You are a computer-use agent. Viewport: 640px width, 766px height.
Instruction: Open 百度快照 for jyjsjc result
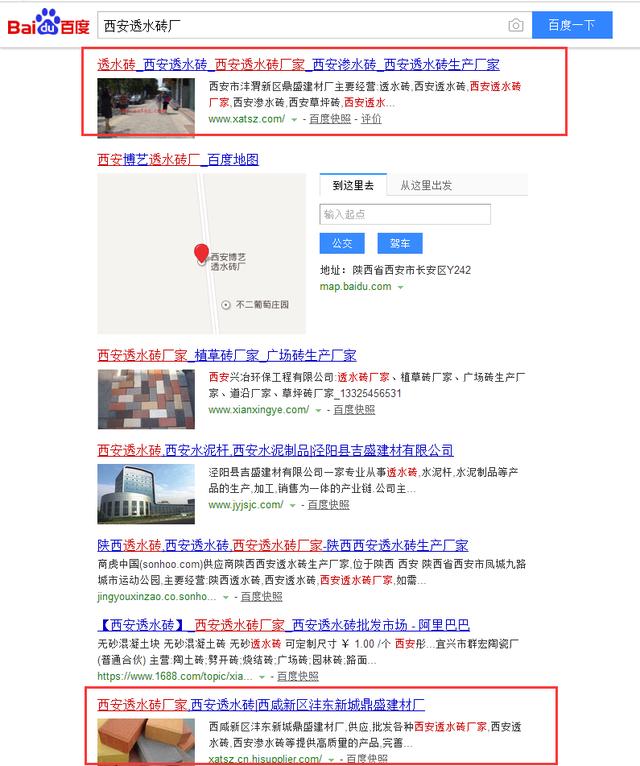[x=328, y=505]
